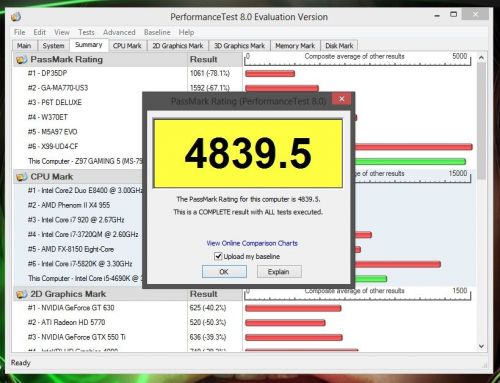
Task: Click the Ready status bar text
Action: [21, 363]
